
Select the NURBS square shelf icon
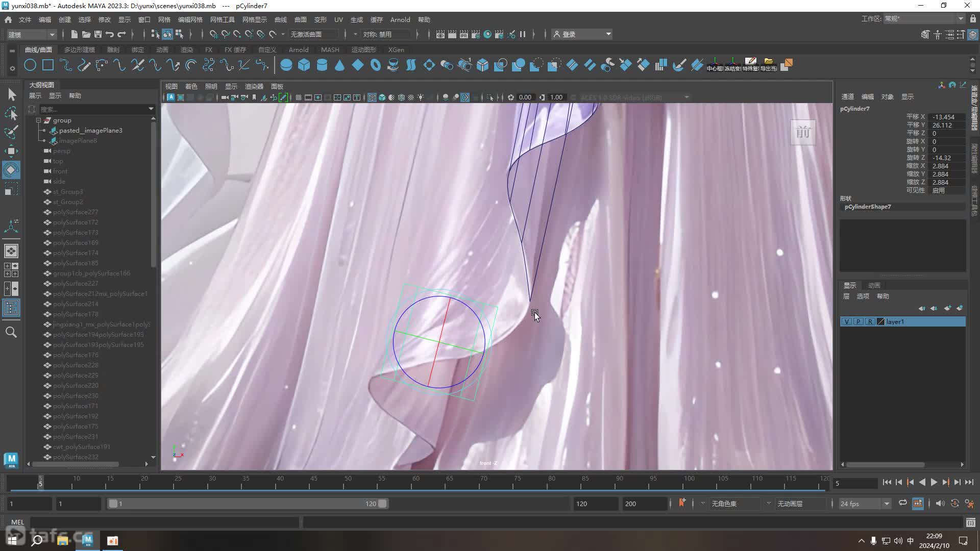tap(48, 65)
